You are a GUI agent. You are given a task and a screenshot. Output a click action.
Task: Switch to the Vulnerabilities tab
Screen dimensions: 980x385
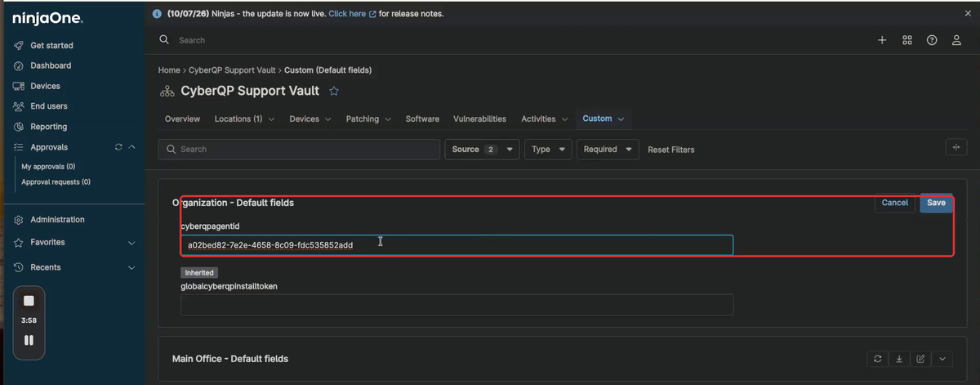coord(479,119)
